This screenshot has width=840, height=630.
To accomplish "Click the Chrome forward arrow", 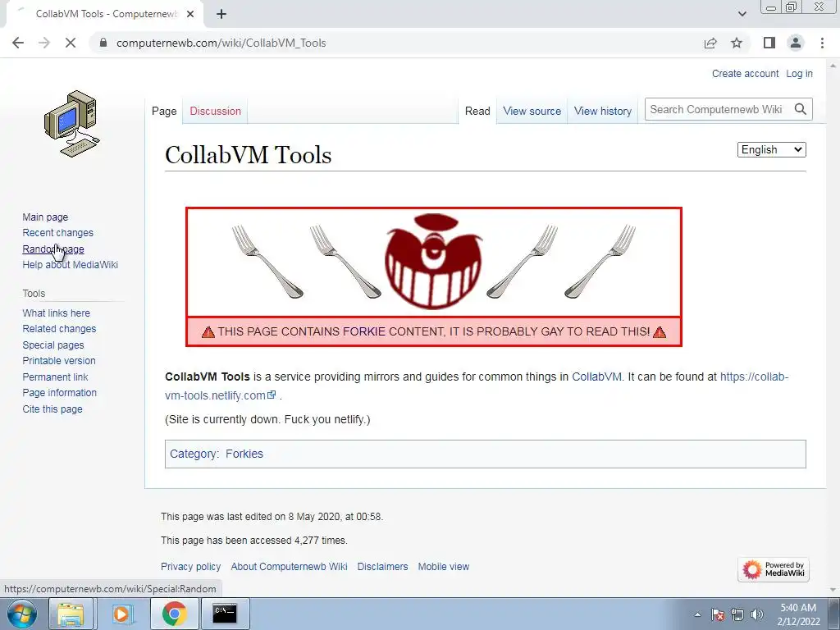I will point(44,43).
